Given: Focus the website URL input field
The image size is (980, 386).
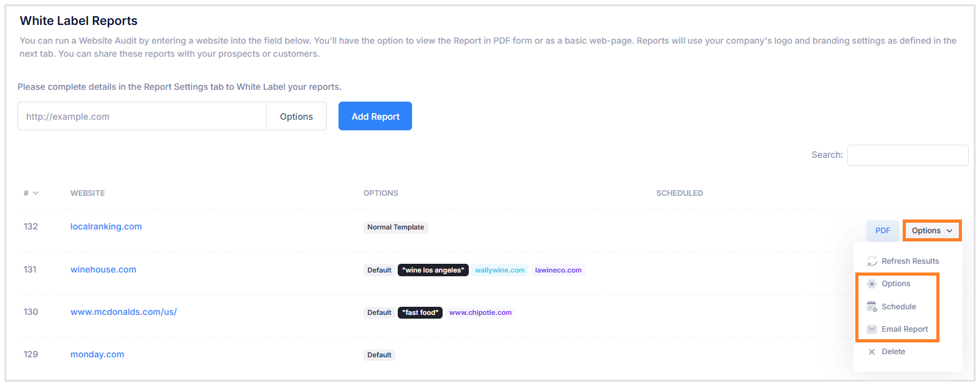Looking at the screenshot, I should coord(142,117).
